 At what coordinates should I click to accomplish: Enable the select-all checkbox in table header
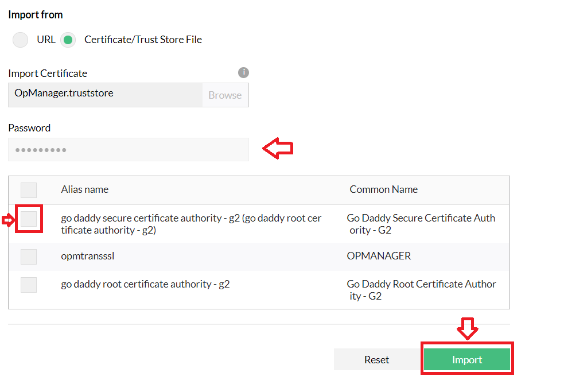pyautogui.click(x=28, y=190)
